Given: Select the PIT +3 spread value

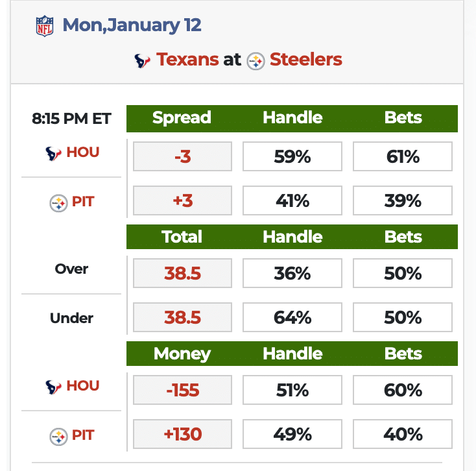Looking at the screenshot, I should pyautogui.click(x=182, y=200).
